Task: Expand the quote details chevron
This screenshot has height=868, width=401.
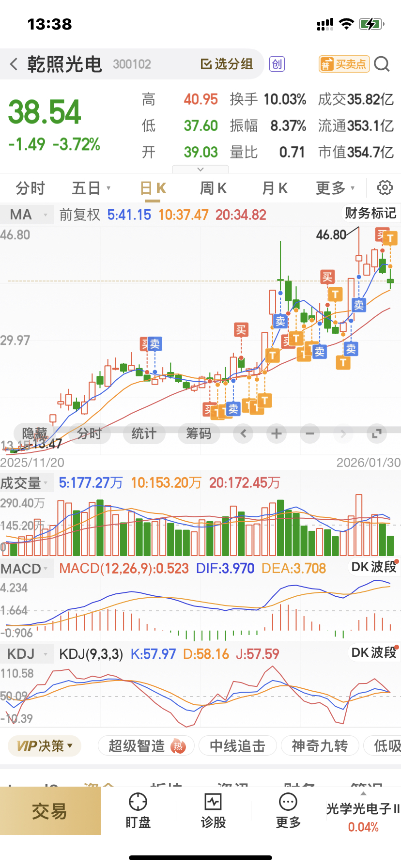Action: click(200, 169)
